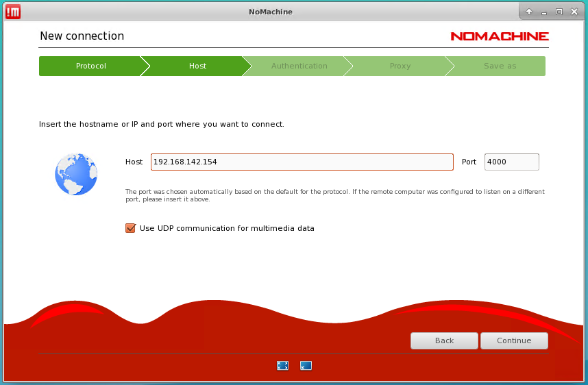This screenshot has height=385, width=588.
Task: Click the "Use UDP communication" label text
Action: [227, 228]
